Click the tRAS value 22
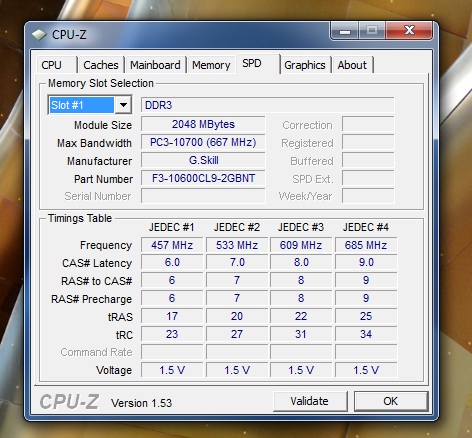 [301, 316]
